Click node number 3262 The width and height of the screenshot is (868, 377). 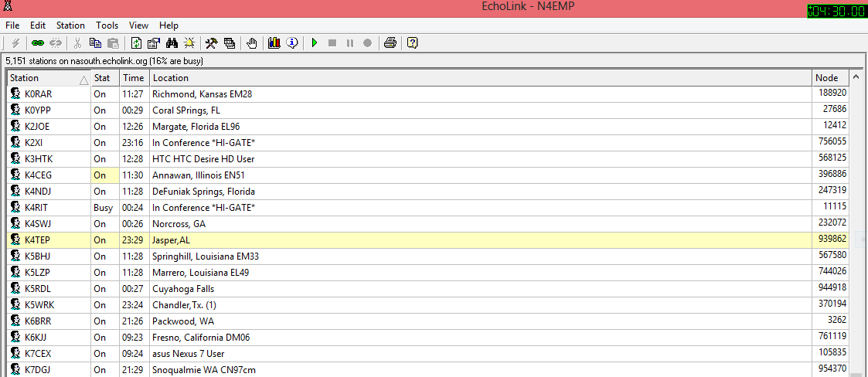pos(837,321)
